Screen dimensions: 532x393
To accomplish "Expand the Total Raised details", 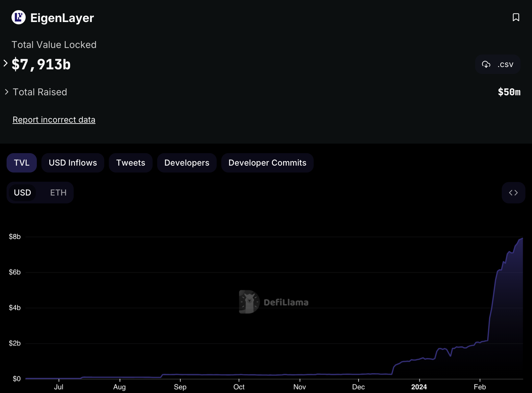I will click(x=7, y=92).
